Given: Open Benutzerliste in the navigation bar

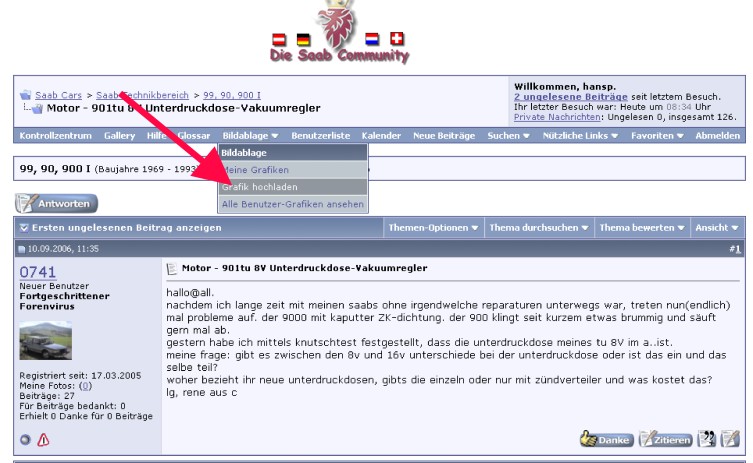Looking at the screenshot, I should [x=320, y=136].
